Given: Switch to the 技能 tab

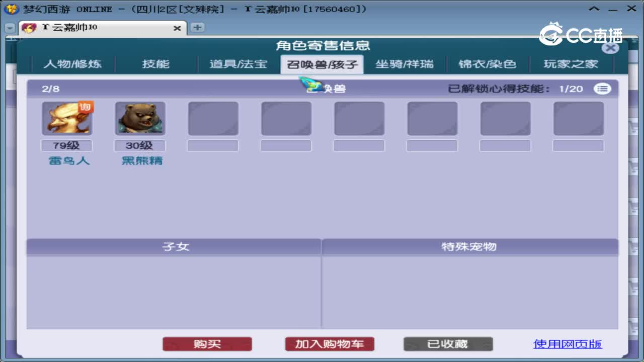Looking at the screenshot, I should tap(155, 64).
